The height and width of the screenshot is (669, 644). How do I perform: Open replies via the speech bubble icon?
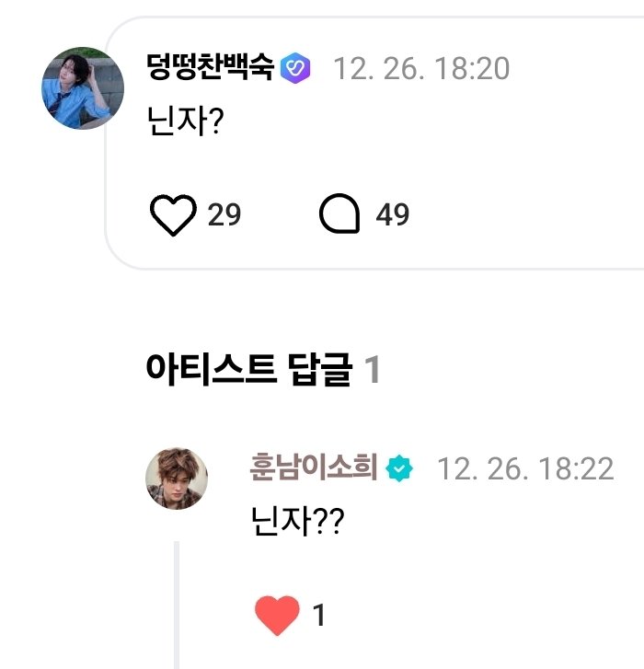(x=339, y=214)
